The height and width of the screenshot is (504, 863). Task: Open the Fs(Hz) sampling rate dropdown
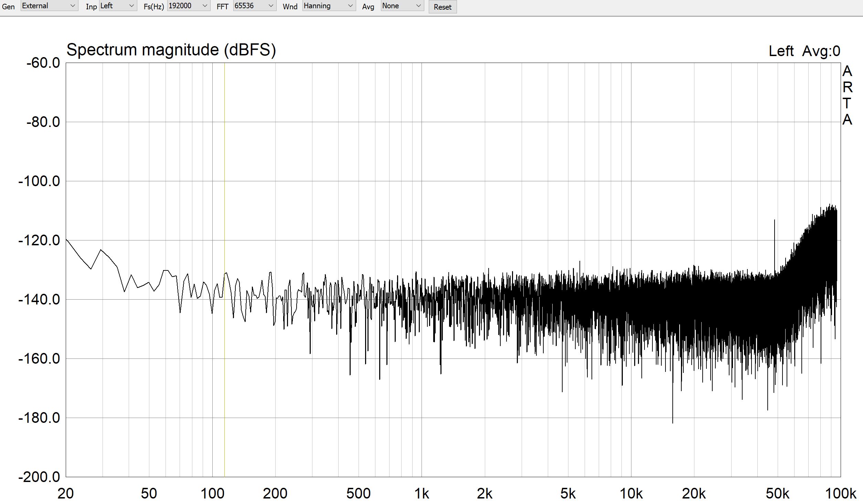pyautogui.click(x=189, y=6)
